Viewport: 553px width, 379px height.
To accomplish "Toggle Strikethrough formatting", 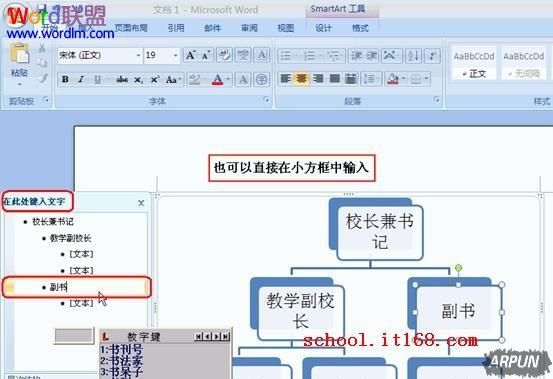I will 122,79.
